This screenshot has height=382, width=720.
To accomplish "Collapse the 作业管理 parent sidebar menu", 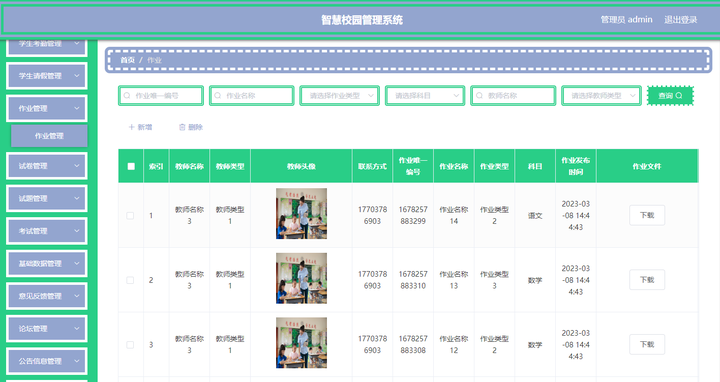I will pyautogui.click(x=47, y=108).
